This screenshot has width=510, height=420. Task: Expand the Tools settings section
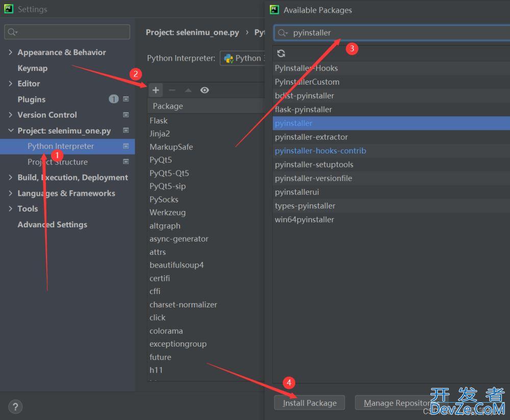point(10,208)
